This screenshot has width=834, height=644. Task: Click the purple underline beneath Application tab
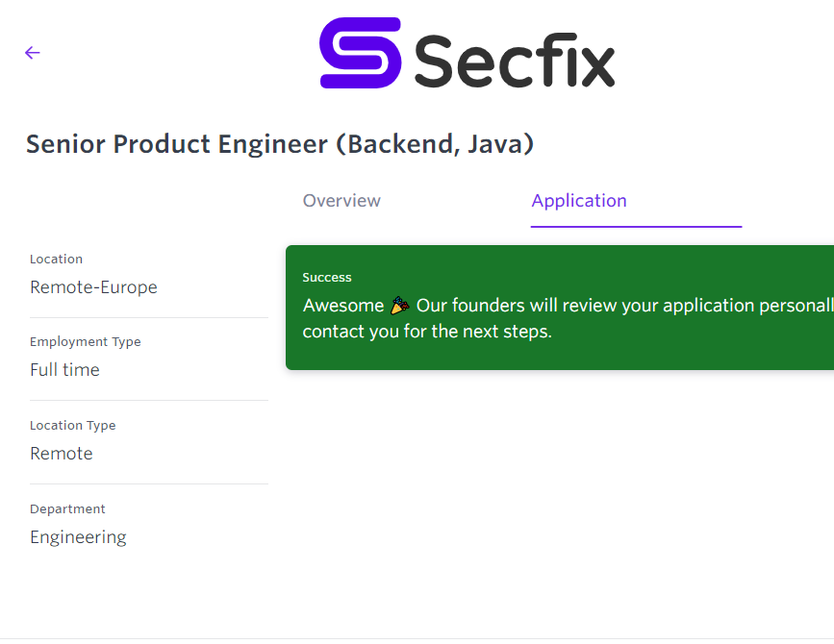(636, 227)
